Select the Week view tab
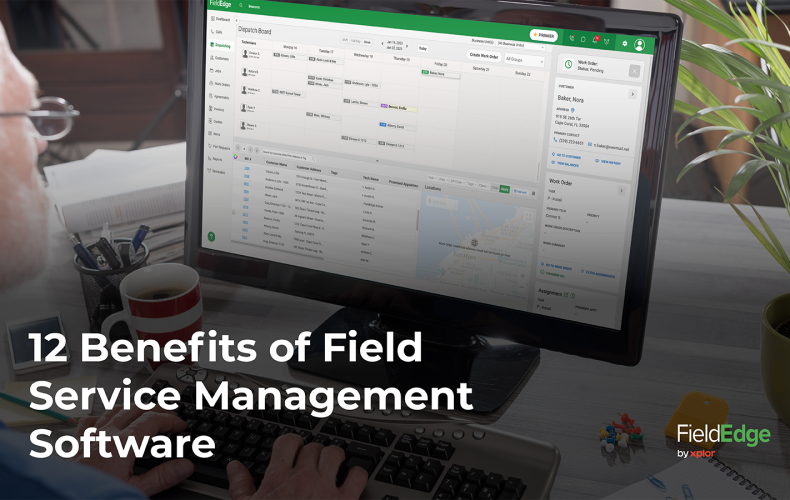 (x=367, y=42)
